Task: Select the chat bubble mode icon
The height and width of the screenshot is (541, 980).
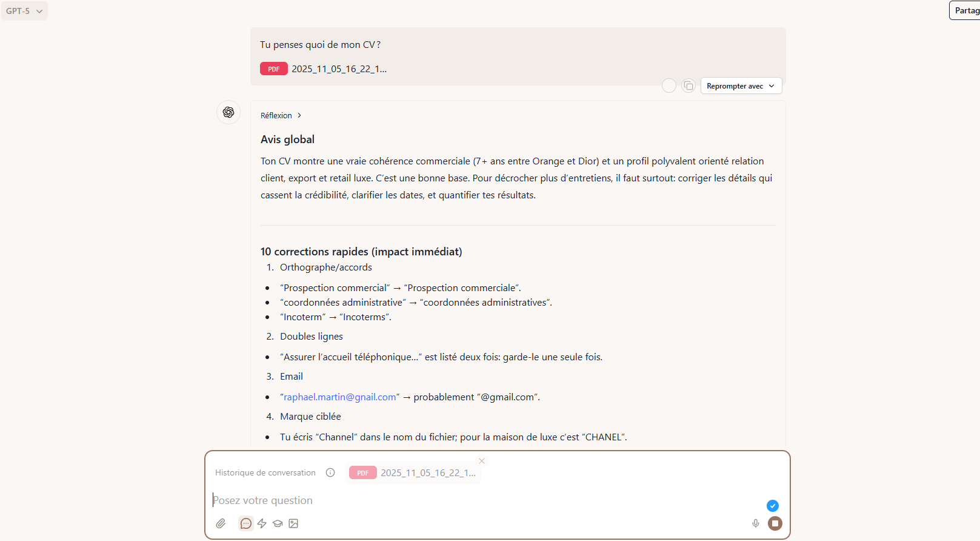Action: pos(245,523)
